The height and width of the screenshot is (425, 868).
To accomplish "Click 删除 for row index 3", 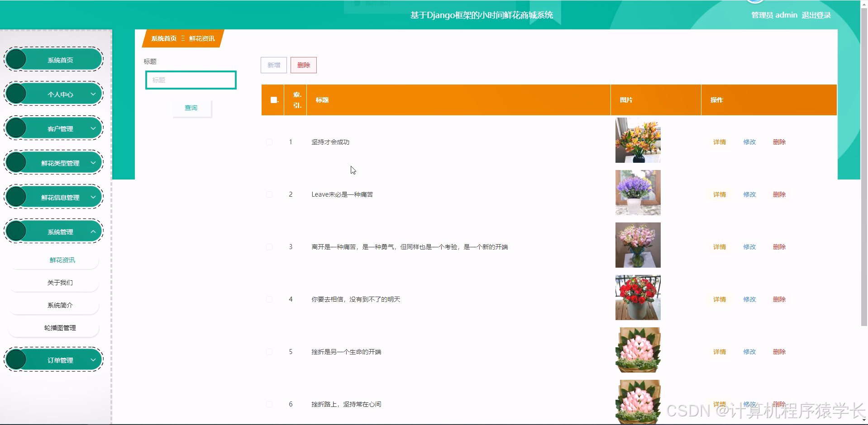I will click(x=779, y=247).
